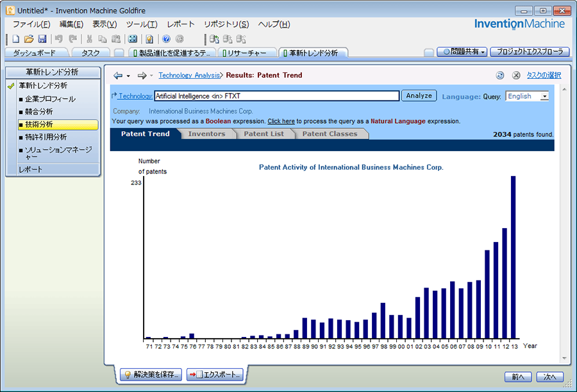Click the small blank tab after タスク

coord(119,53)
